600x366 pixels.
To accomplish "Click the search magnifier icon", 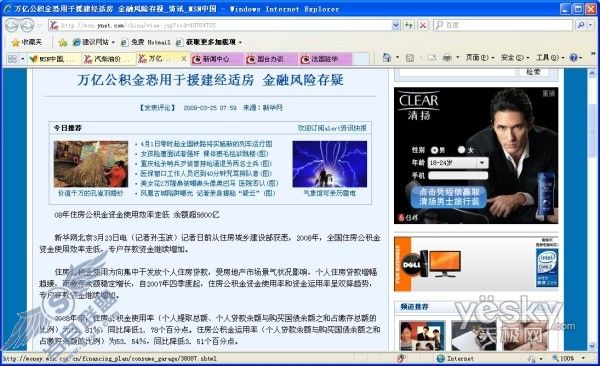I will [x=580, y=25].
